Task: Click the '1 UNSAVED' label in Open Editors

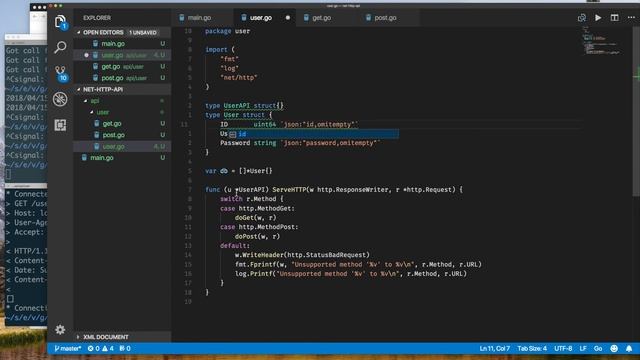Action: (x=143, y=32)
